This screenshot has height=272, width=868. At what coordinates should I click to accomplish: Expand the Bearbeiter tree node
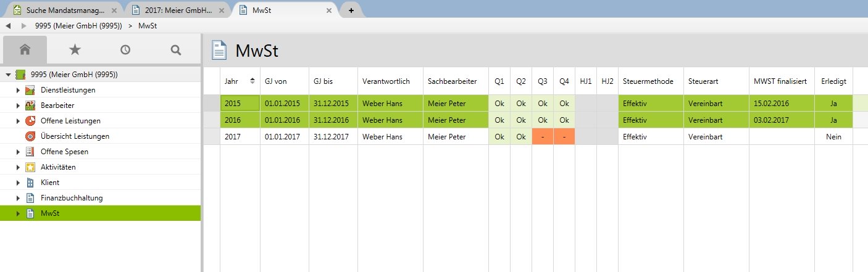pyautogui.click(x=19, y=105)
